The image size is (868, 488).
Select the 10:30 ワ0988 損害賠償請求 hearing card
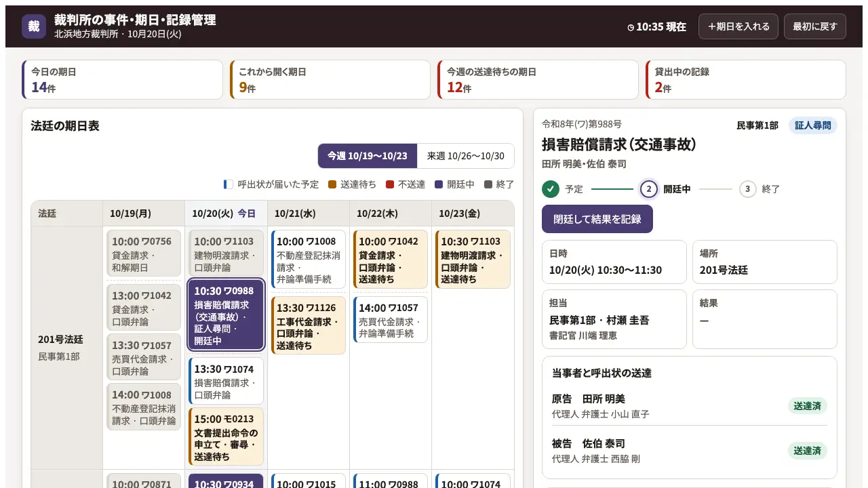226,315
